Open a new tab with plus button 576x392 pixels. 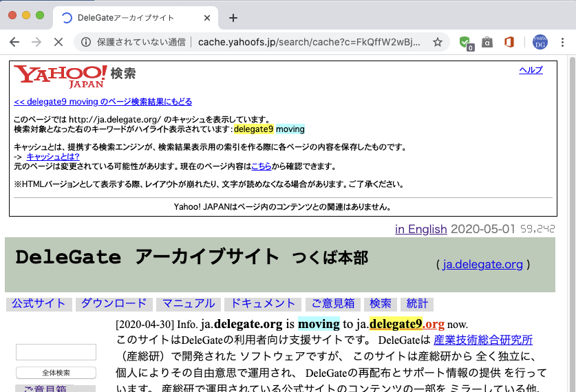pyautogui.click(x=233, y=18)
